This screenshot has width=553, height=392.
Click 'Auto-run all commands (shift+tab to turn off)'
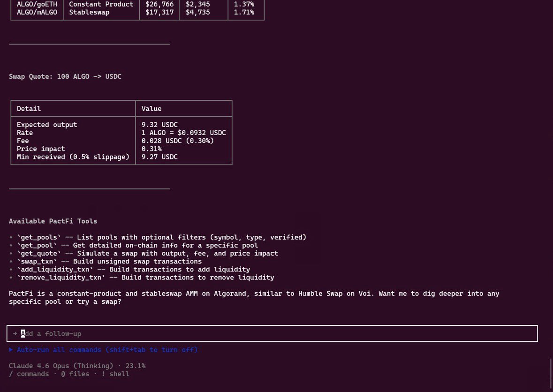pyautogui.click(x=107, y=350)
